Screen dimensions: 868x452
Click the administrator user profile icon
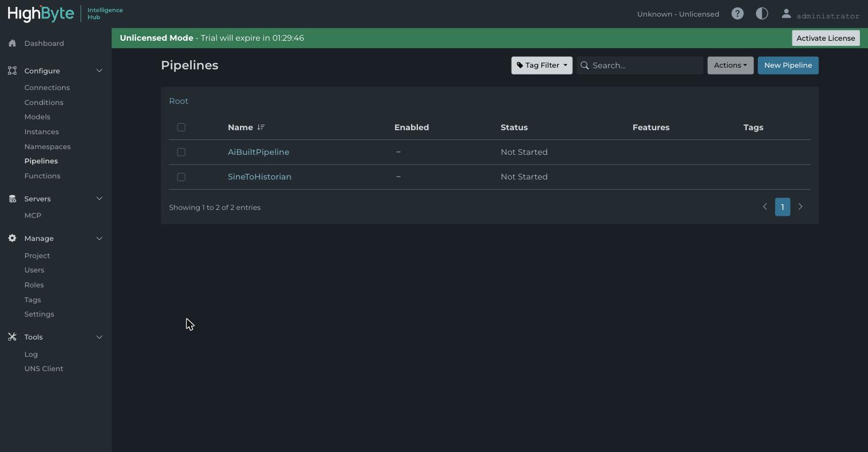click(x=786, y=14)
